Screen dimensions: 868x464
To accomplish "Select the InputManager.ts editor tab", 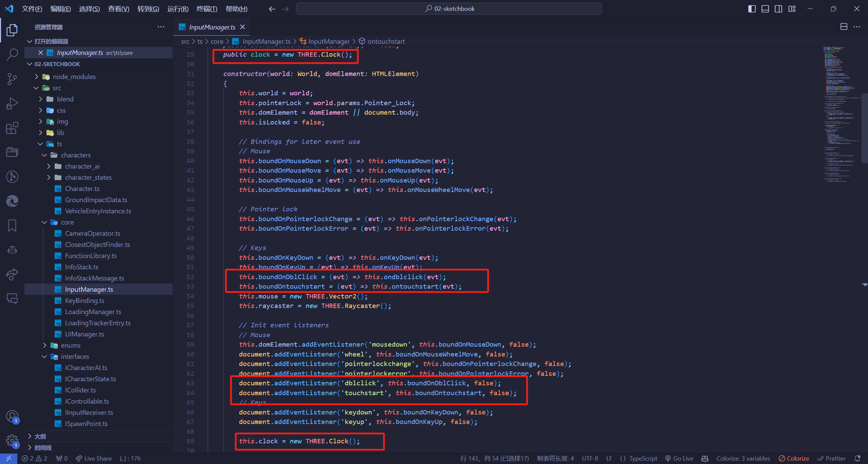I will pos(212,27).
